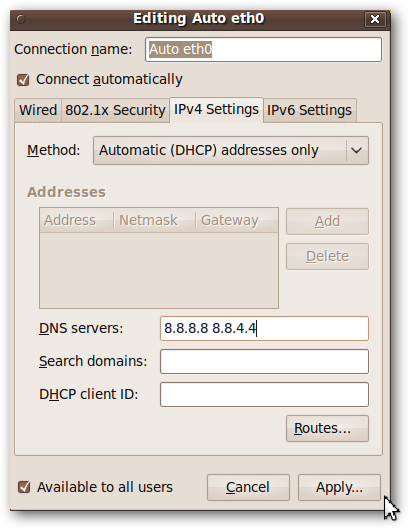Open the 802.1x Security tab

[115, 110]
